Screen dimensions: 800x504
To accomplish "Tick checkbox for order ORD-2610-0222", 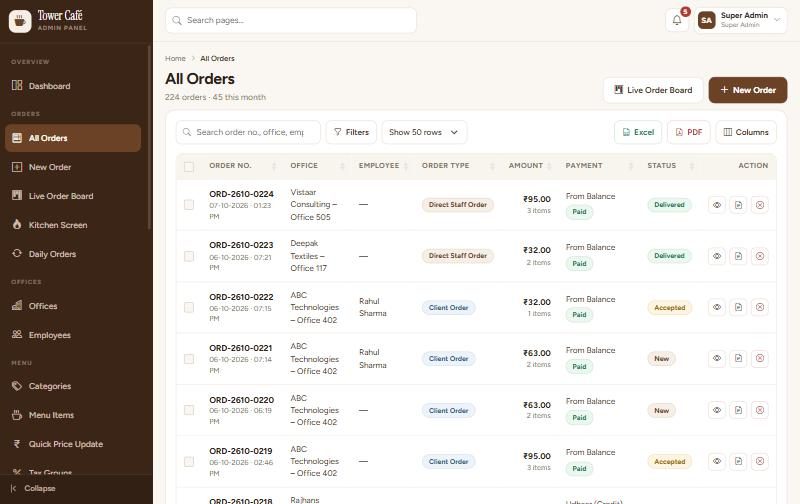I will 189,307.
